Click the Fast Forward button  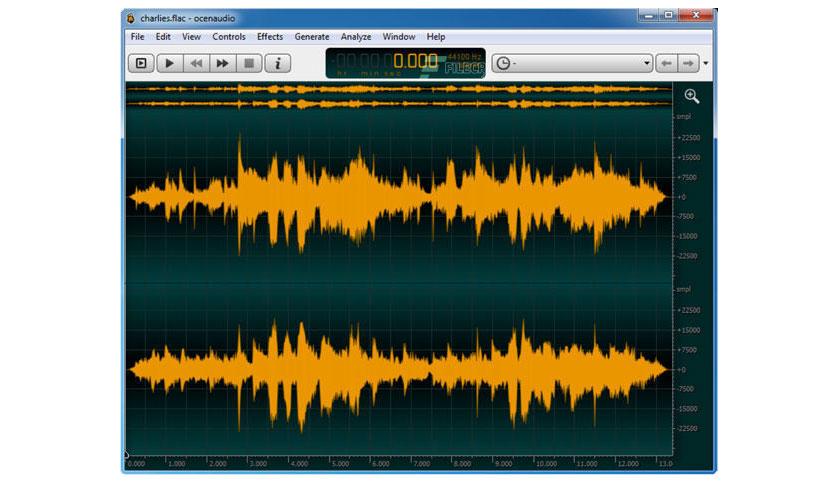pyautogui.click(x=222, y=63)
